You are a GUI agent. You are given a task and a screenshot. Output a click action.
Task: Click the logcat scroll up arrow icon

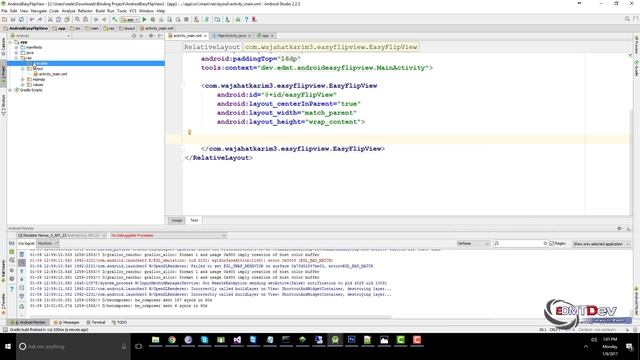pyautogui.click(x=22, y=271)
